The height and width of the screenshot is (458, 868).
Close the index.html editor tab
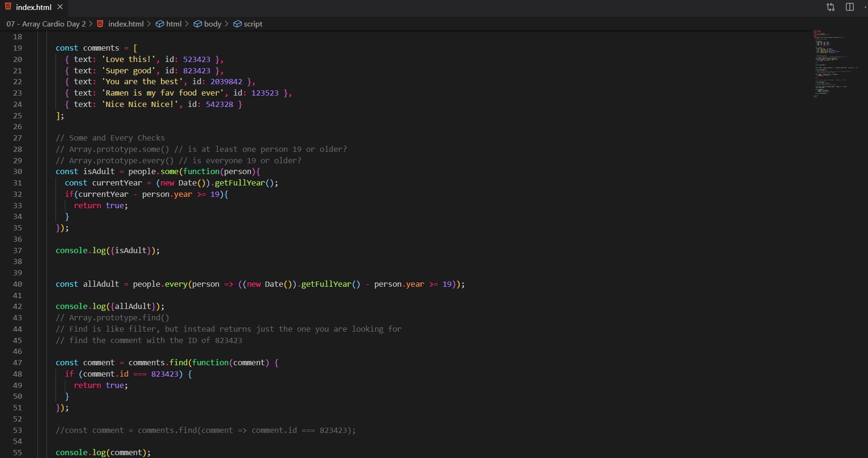pos(60,7)
